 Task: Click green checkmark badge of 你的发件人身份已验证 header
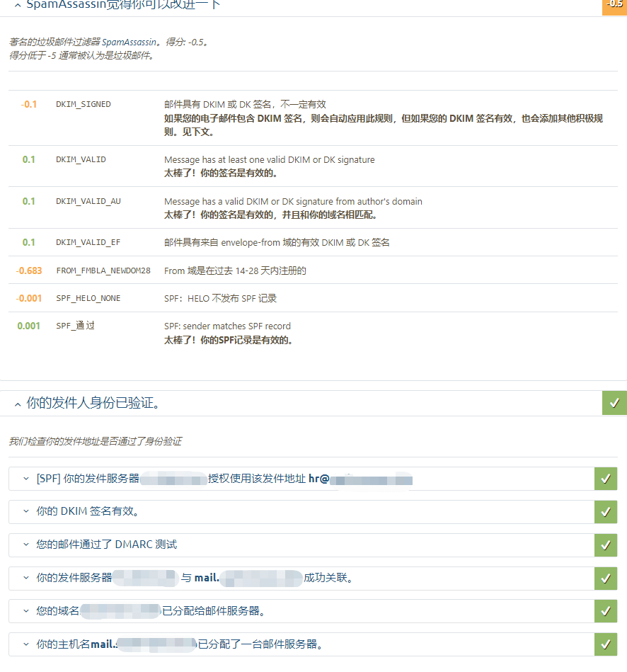click(614, 403)
